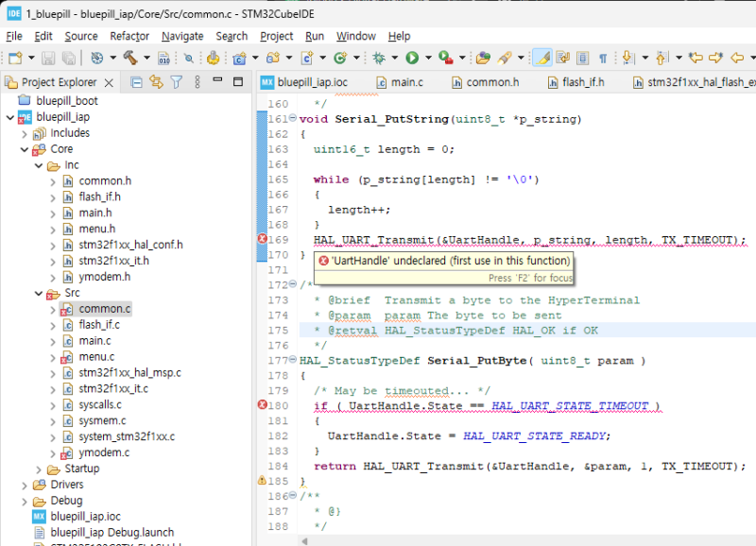The height and width of the screenshot is (546, 756).
Task: Open the Refactor menu
Action: coord(129,36)
